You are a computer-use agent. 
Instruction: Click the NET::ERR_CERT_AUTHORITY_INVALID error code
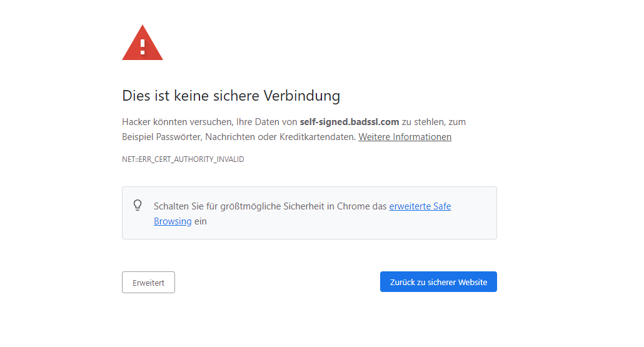183,159
